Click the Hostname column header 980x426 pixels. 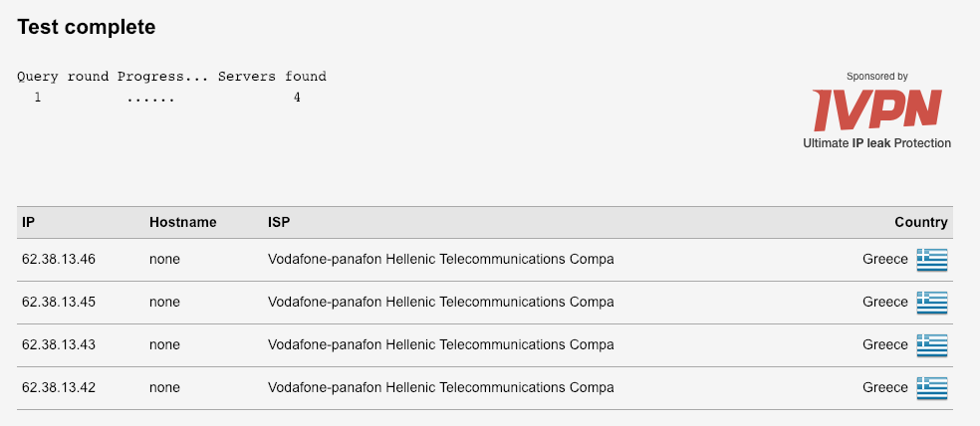point(182,222)
